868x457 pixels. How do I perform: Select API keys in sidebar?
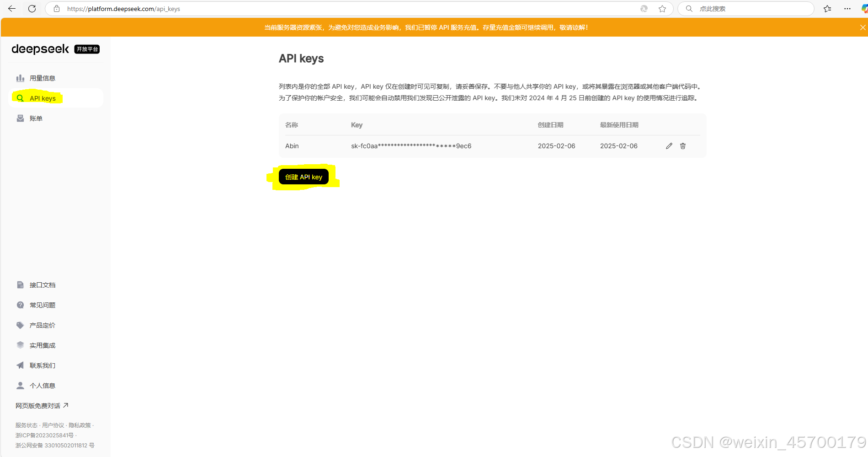tap(56, 98)
